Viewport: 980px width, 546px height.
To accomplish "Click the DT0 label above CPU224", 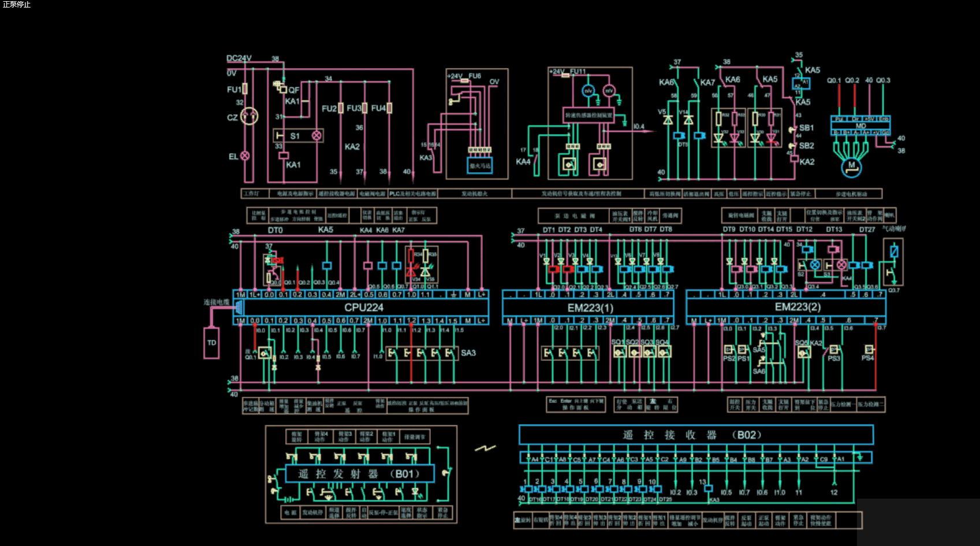I will click(x=275, y=230).
